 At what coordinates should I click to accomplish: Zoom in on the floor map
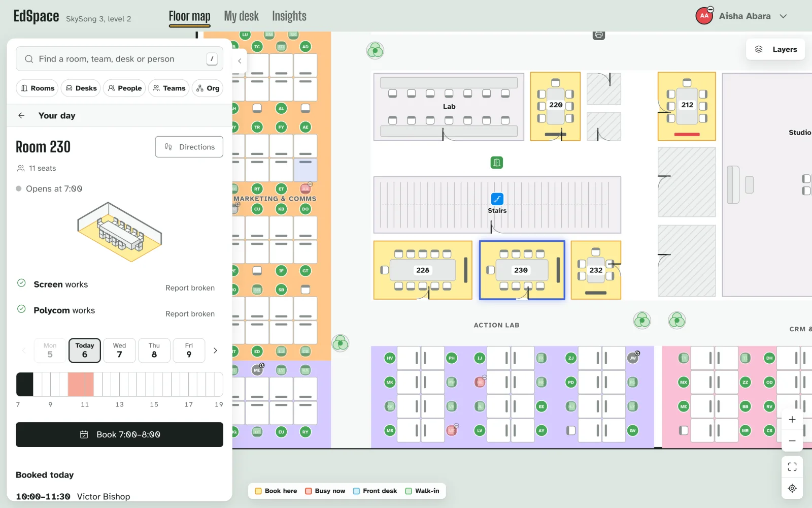point(792,420)
